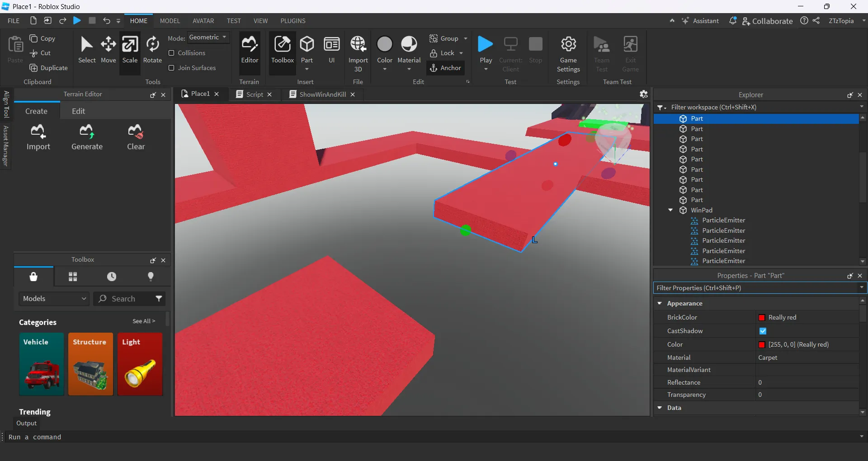Activate the Move tool
Image resolution: width=868 pixels, height=461 pixels.
point(108,50)
